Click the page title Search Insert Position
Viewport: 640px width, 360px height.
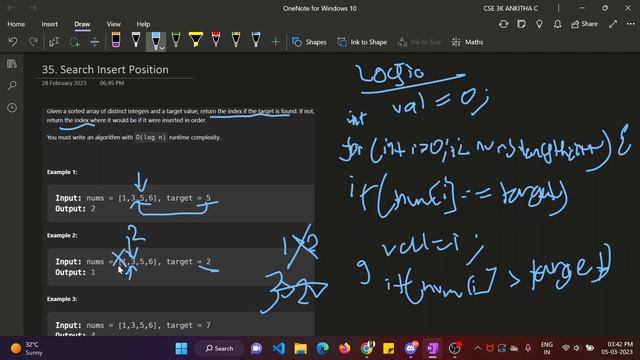[x=105, y=69]
